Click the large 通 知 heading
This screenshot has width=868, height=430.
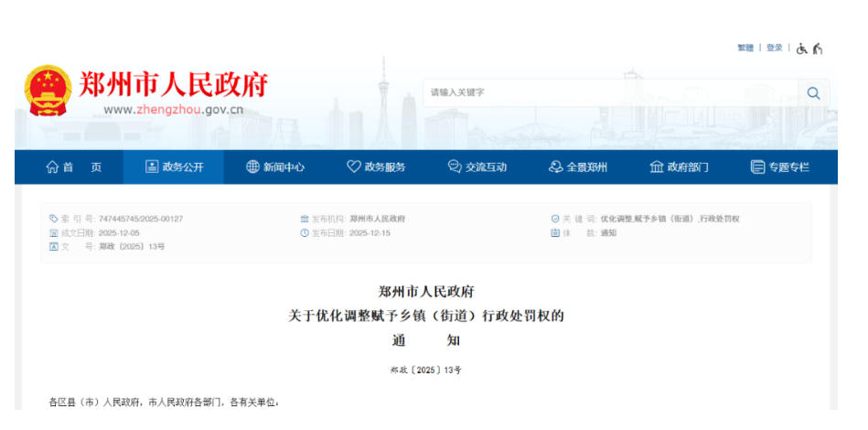coord(425,340)
